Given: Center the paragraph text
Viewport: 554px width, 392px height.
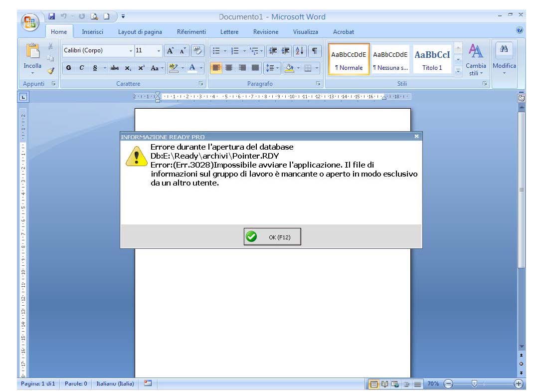Looking at the screenshot, I should click(229, 67).
